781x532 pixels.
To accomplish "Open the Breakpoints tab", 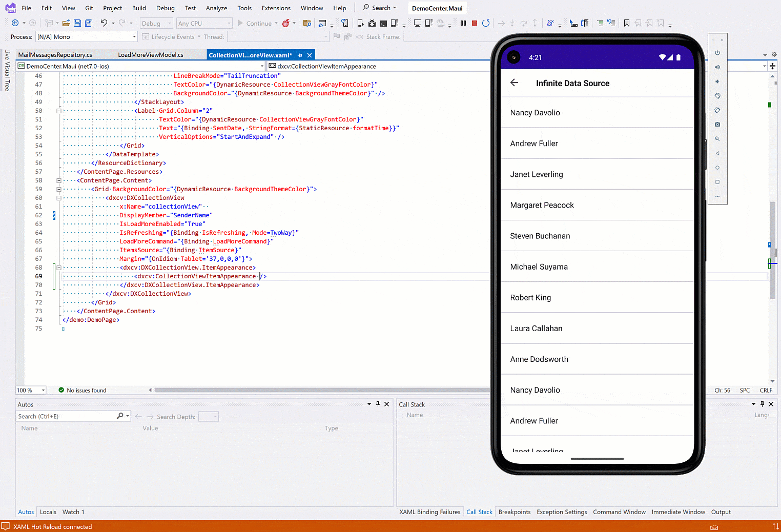I will click(x=515, y=512).
